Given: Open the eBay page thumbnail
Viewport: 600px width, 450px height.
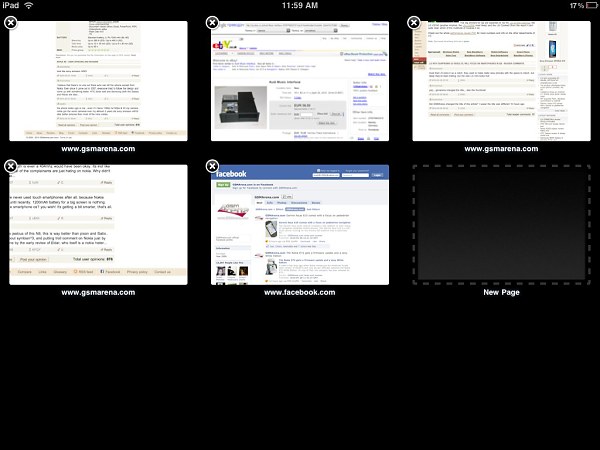Looking at the screenshot, I should [300, 82].
